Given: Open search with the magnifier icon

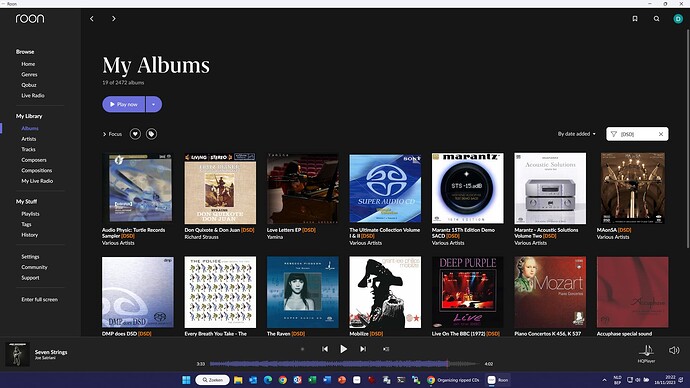Looking at the screenshot, I should tap(657, 18).
